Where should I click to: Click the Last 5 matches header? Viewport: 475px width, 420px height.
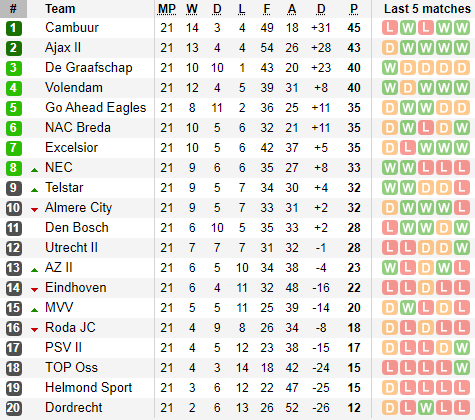(x=427, y=9)
